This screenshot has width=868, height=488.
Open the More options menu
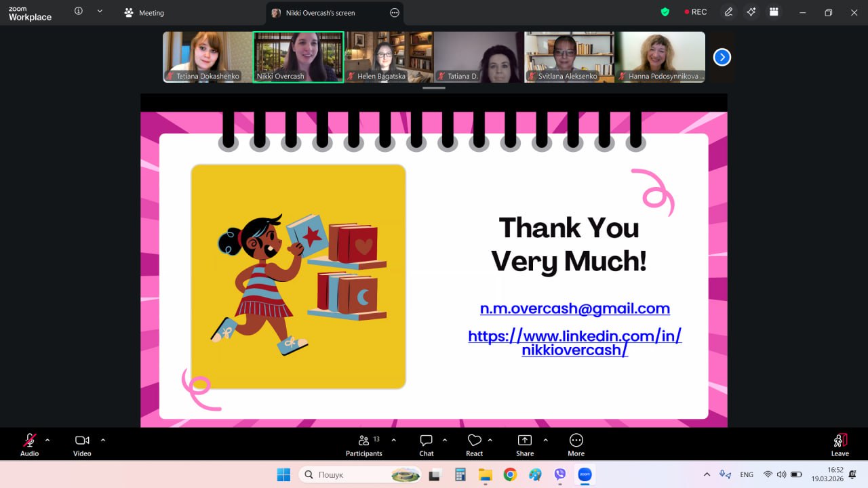point(576,441)
